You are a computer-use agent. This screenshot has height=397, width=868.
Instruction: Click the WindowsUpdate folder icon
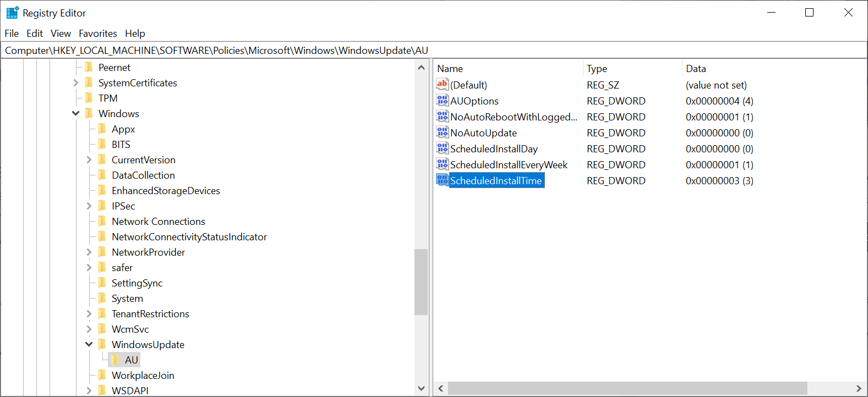[x=102, y=344]
